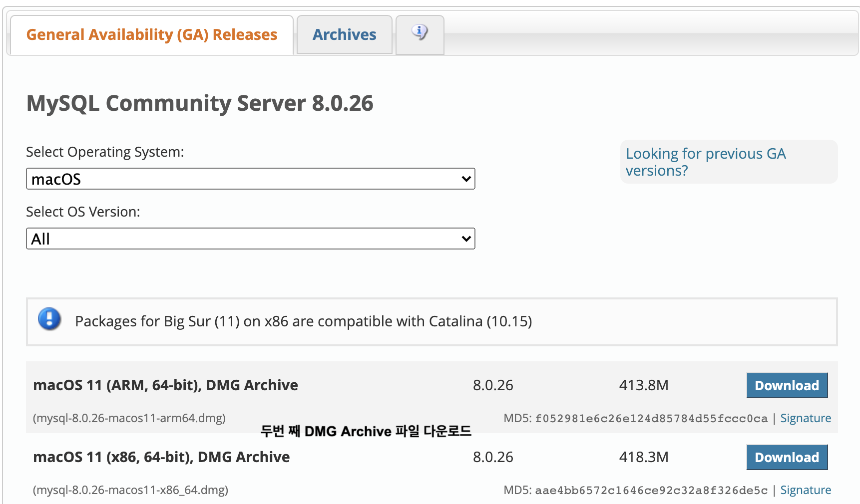This screenshot has height=504, width=860.
Task: Select filename mysql-8.0.26-macos11-arm64.dmg
Action: pos(129,418)
